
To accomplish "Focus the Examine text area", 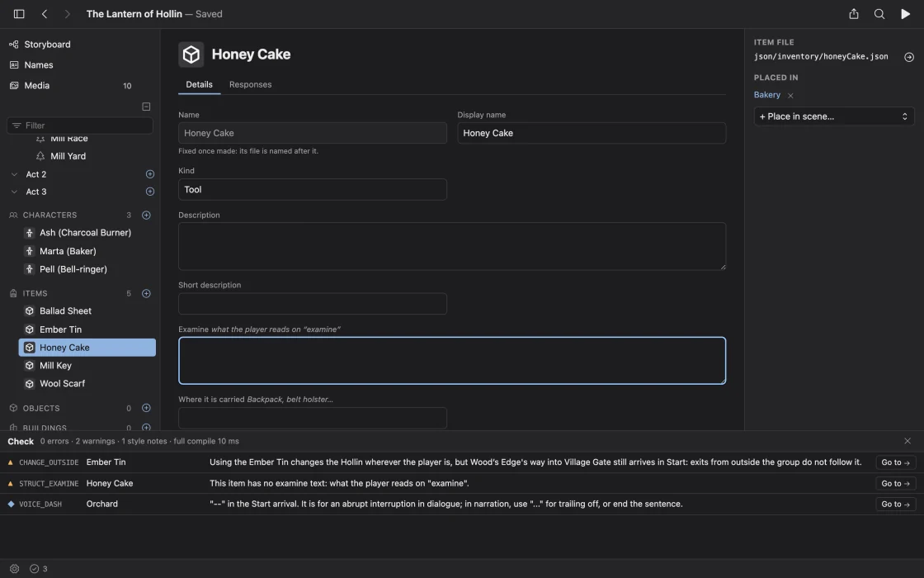I will tap(452, 360).
